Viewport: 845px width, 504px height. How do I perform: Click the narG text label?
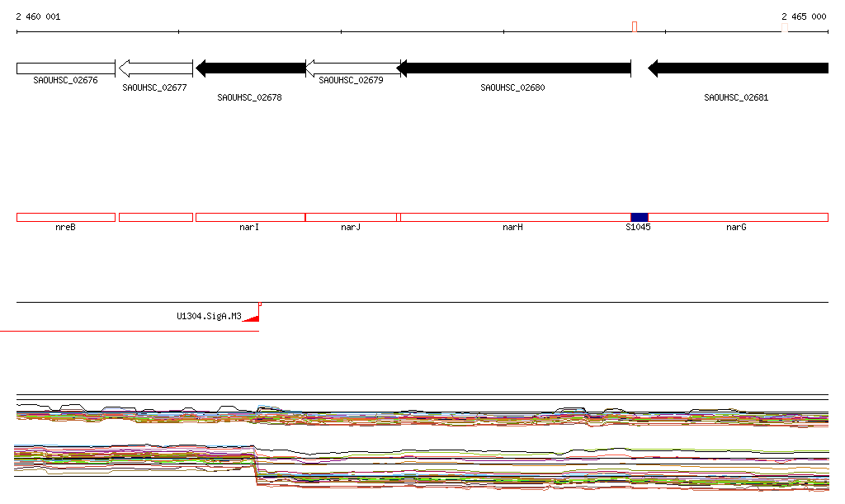coord(736,227)
